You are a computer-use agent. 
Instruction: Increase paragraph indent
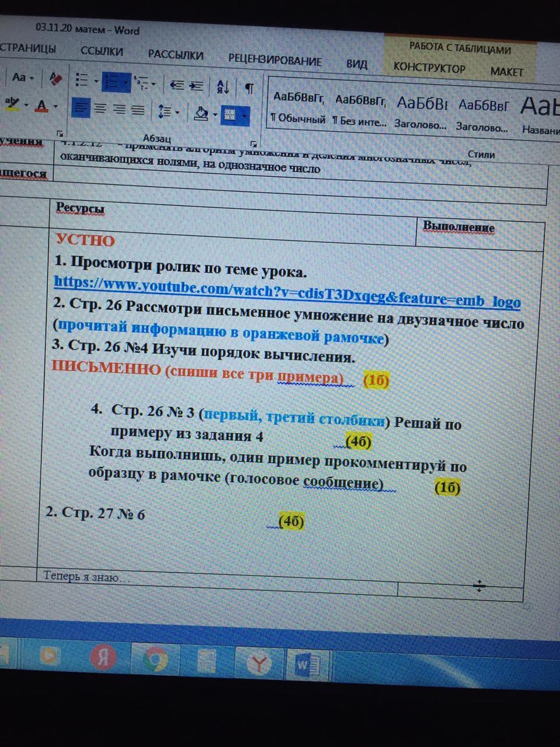[197, 86]
